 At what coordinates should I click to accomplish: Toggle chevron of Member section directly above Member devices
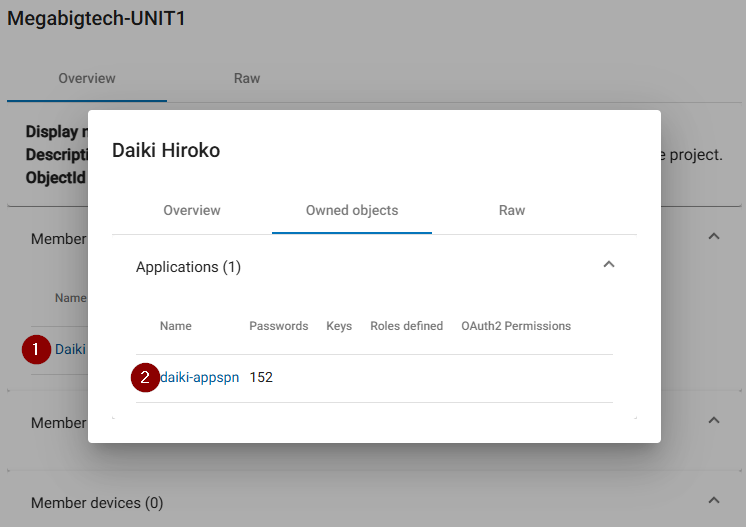click(713, 420)
